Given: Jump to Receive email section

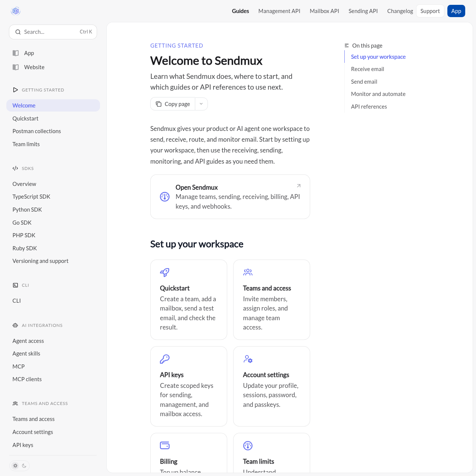Looking at the screenshot, I should coord(367,69).
